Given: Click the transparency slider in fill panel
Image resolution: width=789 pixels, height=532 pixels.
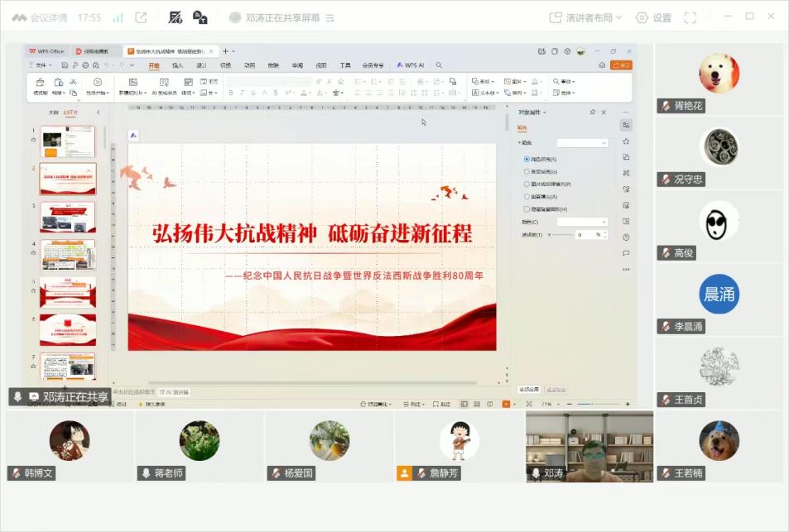Looking at the screenshot, I should click(560, 235).
